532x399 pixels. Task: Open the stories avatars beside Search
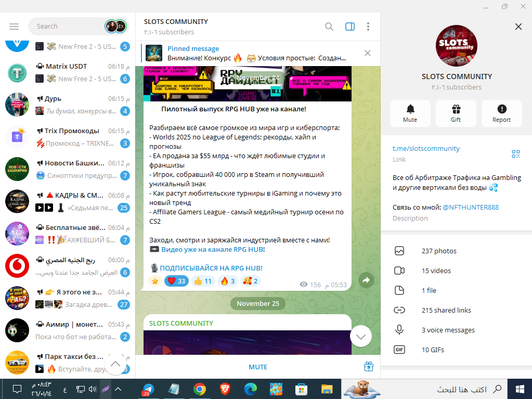(115, 27)
